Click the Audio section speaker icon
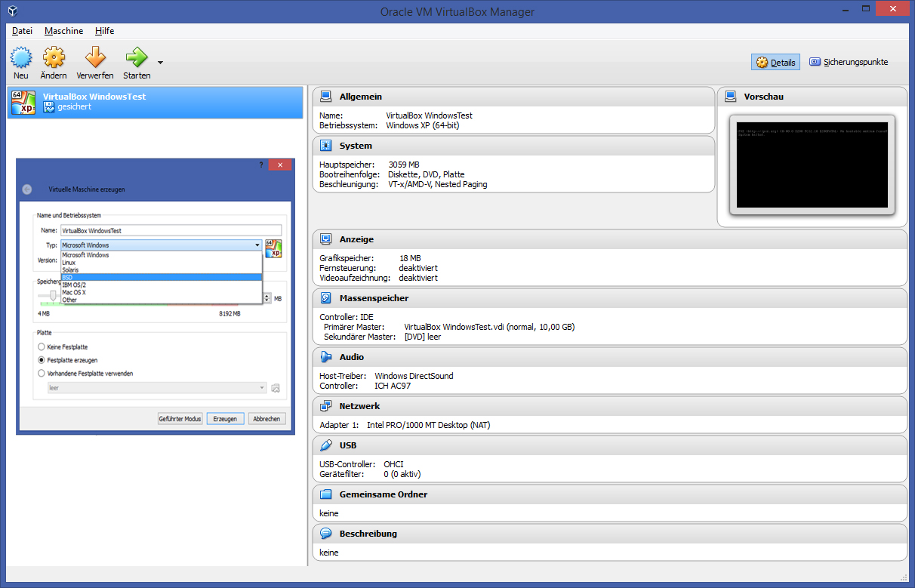Image resolution: width=915 pixels, height=588 pixels. coord(325,357)
